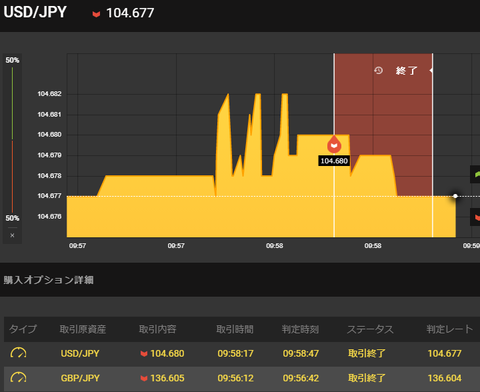Click the down arrow beside 104.680 in table
Screen dimensions: 480x392
[144, 354]
